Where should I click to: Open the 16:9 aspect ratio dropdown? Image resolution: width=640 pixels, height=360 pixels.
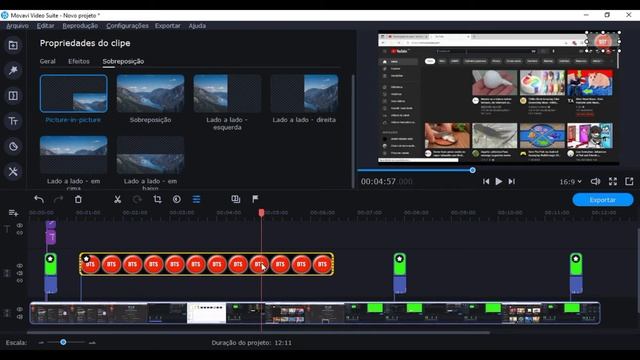(x=570, y=182)
